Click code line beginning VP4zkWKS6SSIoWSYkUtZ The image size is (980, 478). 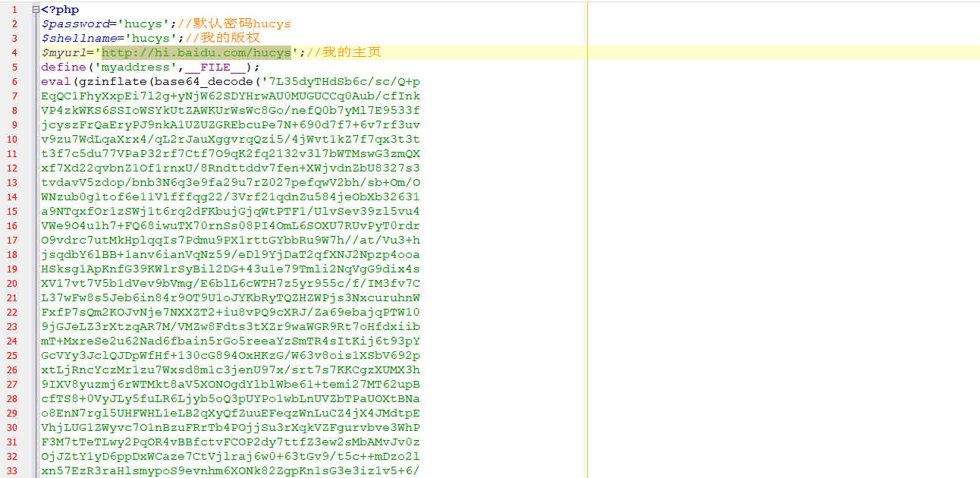(x=231, y=111)
